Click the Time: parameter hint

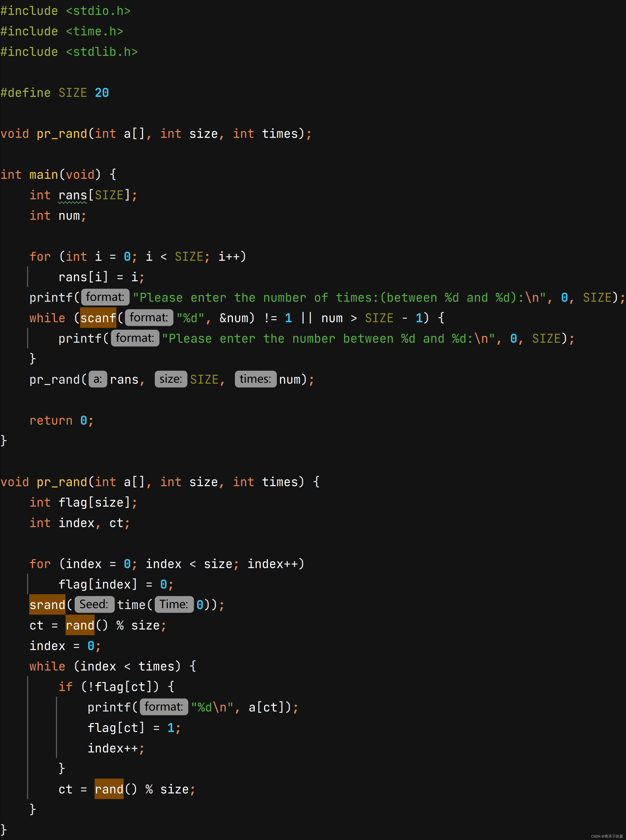pyautogui.click(x=174, y=604)
